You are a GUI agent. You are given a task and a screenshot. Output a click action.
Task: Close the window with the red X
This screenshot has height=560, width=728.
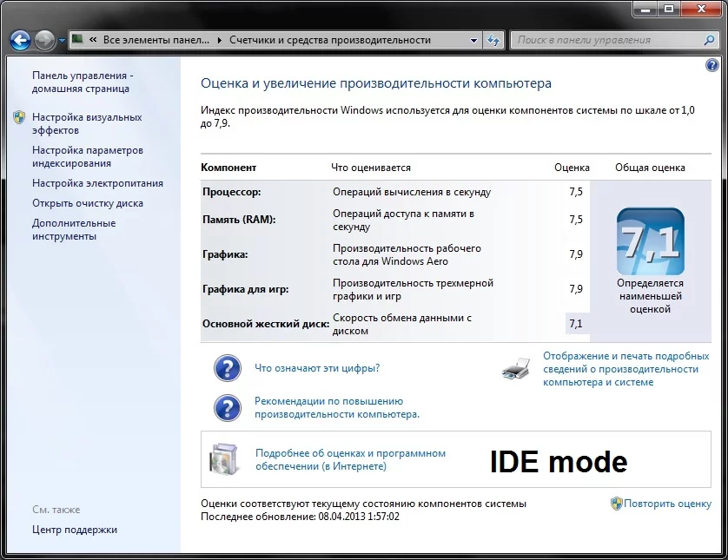click(x=701, y=9)
